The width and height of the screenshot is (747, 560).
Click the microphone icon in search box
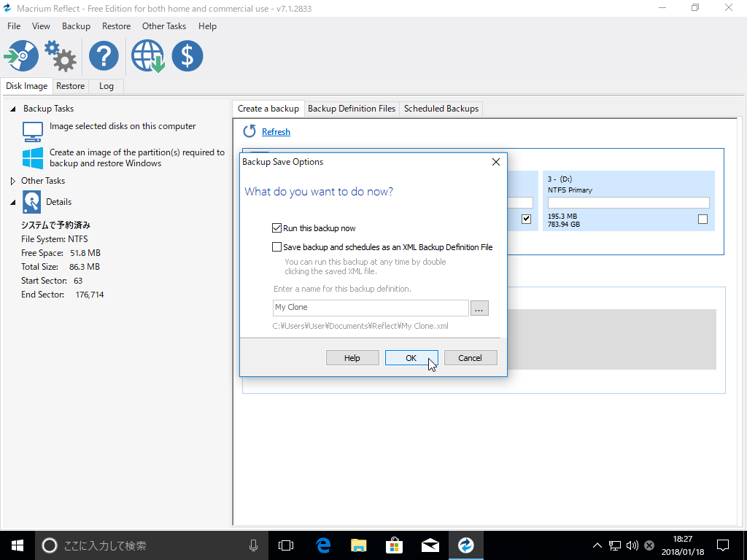pos(253,545)
